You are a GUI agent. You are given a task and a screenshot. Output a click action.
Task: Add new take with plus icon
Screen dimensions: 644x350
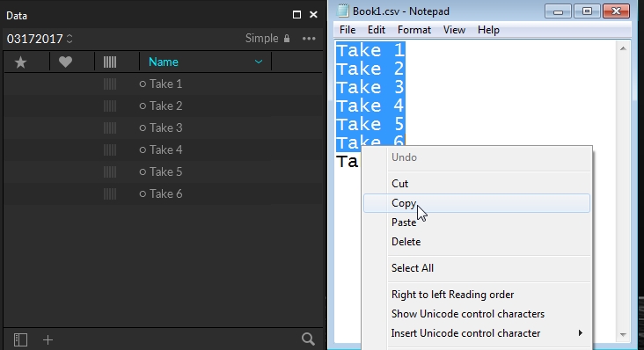click(x=48, y=339)
